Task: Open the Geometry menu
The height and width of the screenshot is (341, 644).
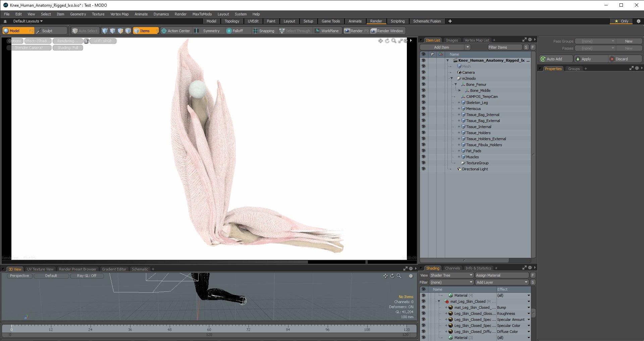Action: point(78,14)
